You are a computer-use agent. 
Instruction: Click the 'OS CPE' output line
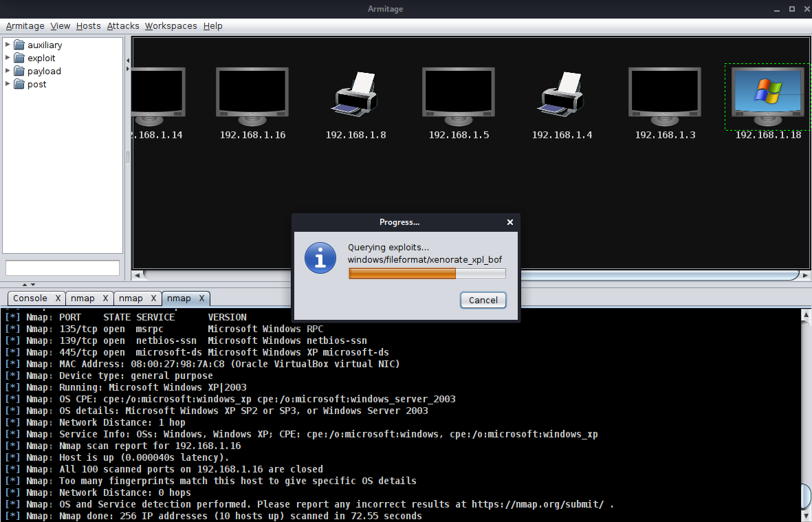click(230, 400)
